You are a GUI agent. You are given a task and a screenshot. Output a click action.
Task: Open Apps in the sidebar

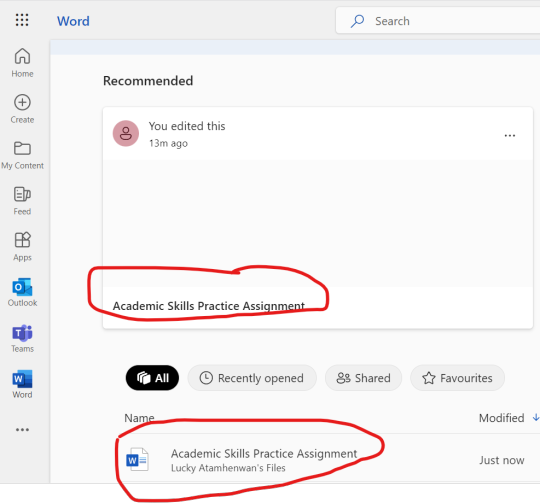coord(22,247)
